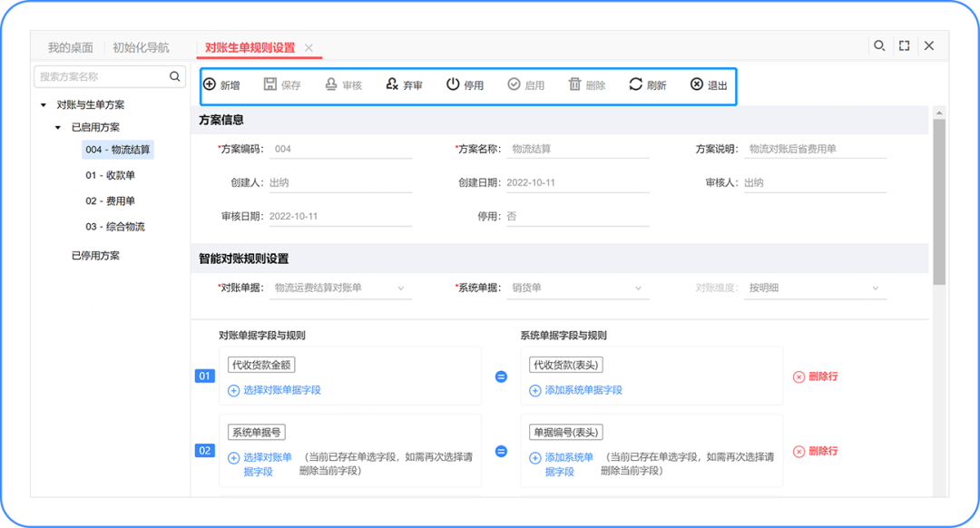Click the 删除 trash icon
The width and height of the screenshot is (980, 528).
point(575,84)
